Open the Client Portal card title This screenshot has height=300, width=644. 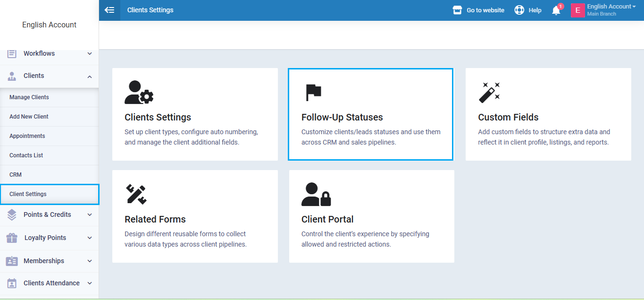pos(327,219)
